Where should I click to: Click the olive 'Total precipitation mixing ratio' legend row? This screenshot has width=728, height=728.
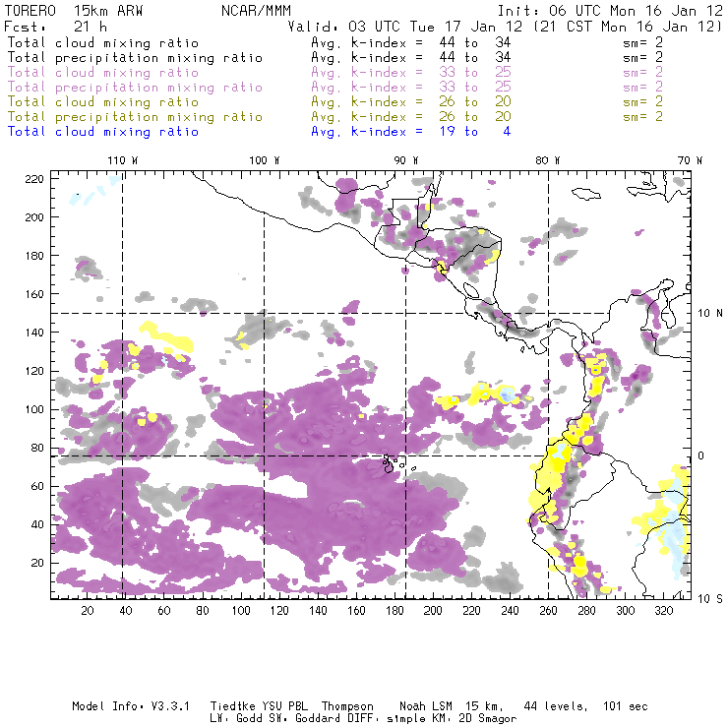pos(135,117)
